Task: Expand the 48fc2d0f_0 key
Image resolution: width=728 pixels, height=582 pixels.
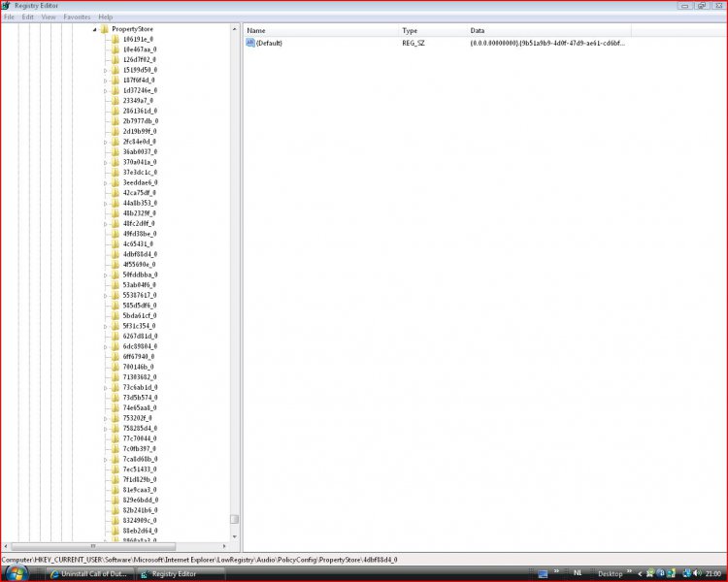Action: 106,224
